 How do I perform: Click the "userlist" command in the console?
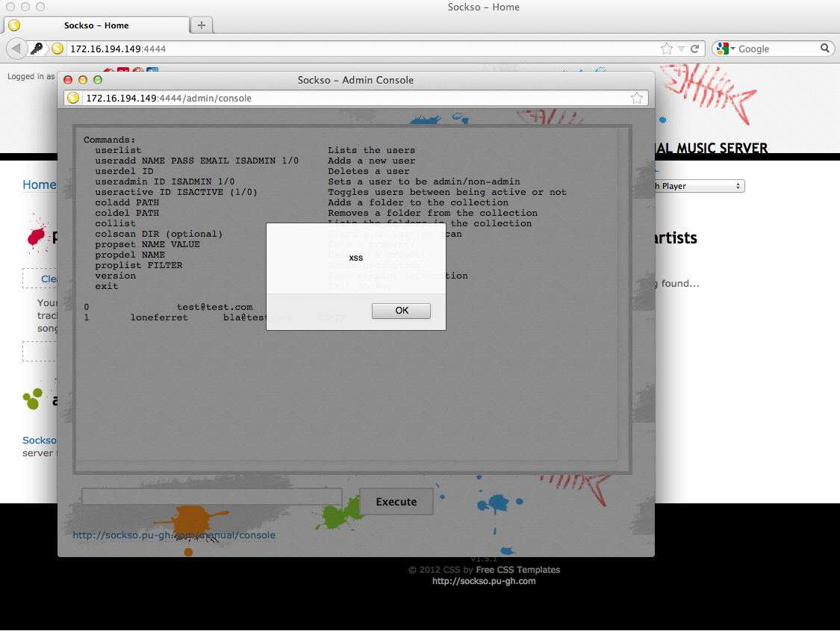pyautogui.click(x=119, y=151)
